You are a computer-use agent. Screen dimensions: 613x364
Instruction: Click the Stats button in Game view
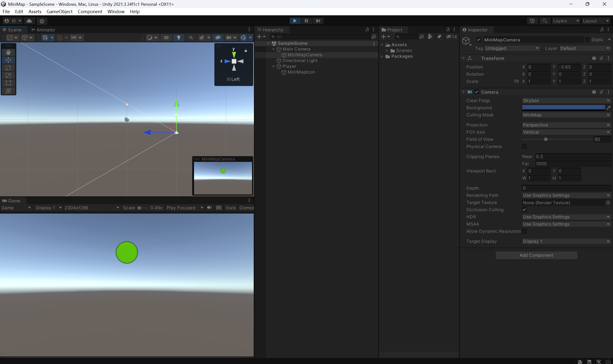coord(230,208)
